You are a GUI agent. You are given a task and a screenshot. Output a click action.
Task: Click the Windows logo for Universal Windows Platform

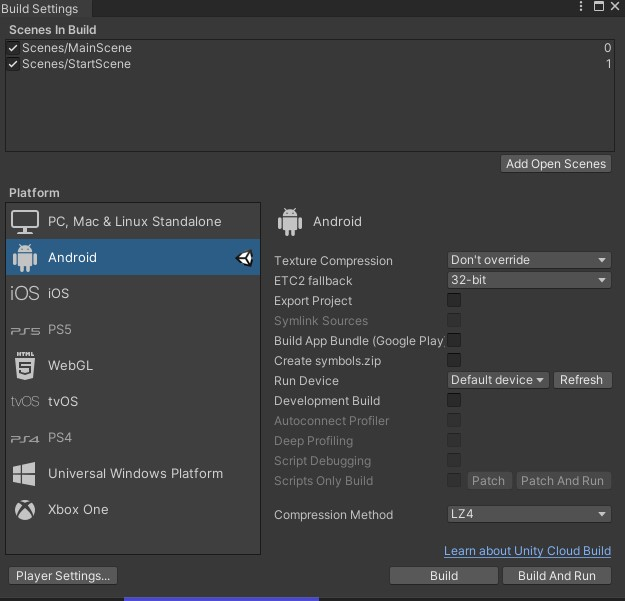(24, 474)
